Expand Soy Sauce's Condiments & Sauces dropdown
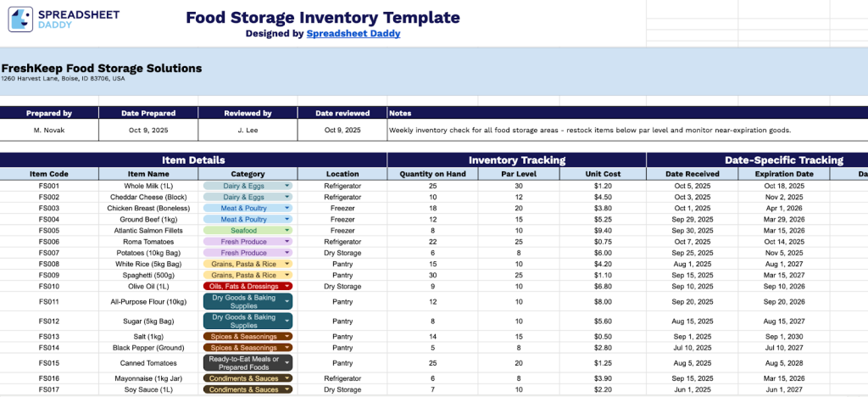Viewport: 868px width, 397px height. pos(287,389)
